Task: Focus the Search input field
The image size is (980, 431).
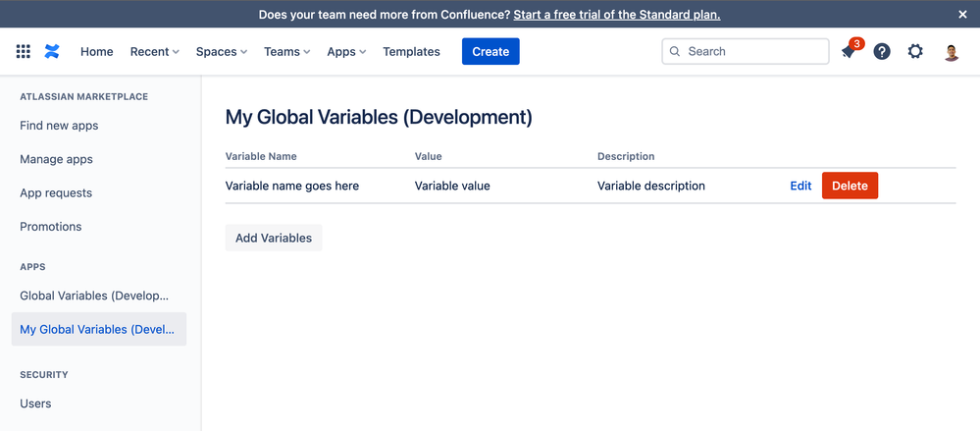Action: [x=746, y=51]
